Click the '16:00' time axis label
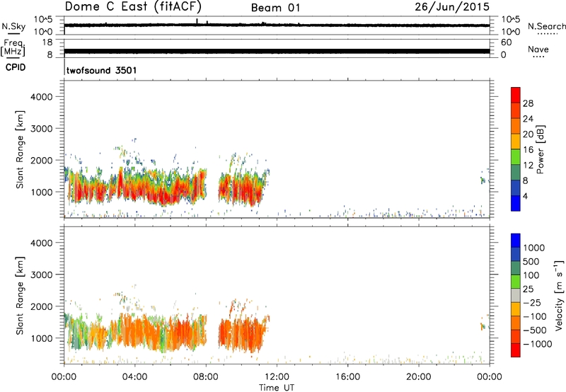The image size is (566, 392). [347, 377]
